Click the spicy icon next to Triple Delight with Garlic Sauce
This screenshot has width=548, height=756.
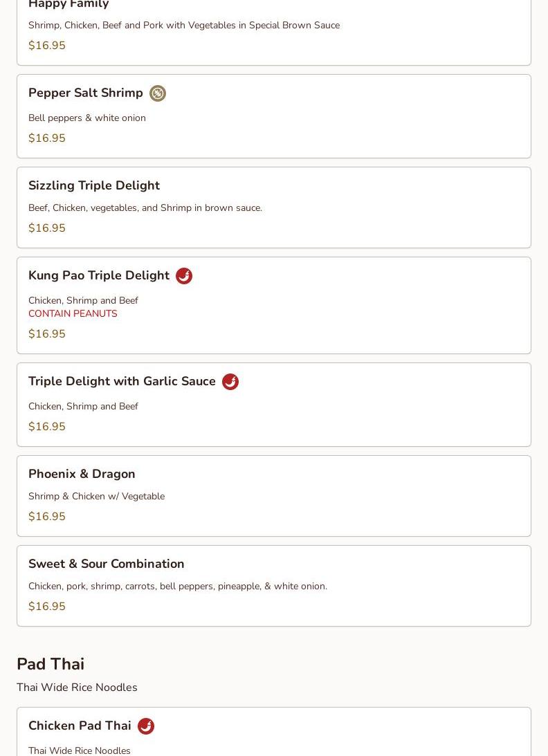(x=230, y=382)
